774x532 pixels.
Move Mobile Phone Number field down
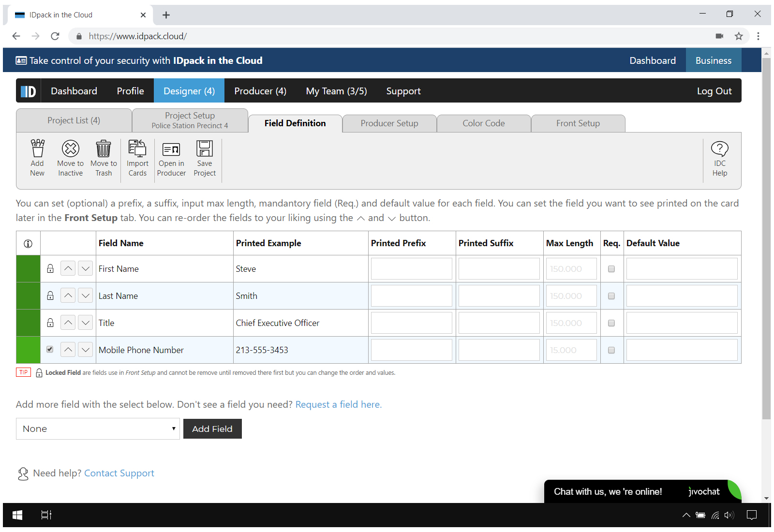click(86, 350)
